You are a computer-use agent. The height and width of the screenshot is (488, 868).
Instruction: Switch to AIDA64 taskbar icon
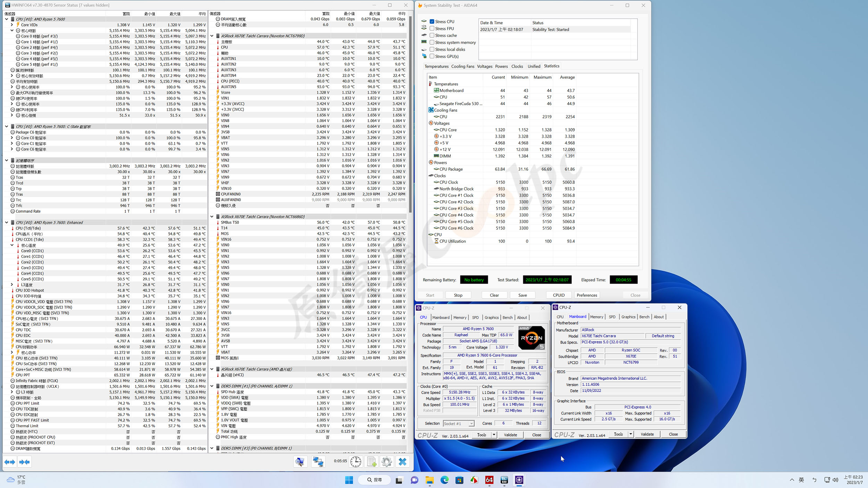pyautogui.click(x=489, y=480)
